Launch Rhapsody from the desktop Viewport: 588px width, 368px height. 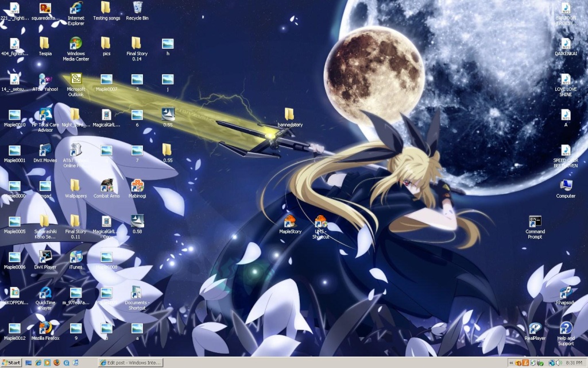(x=566, y=296)
